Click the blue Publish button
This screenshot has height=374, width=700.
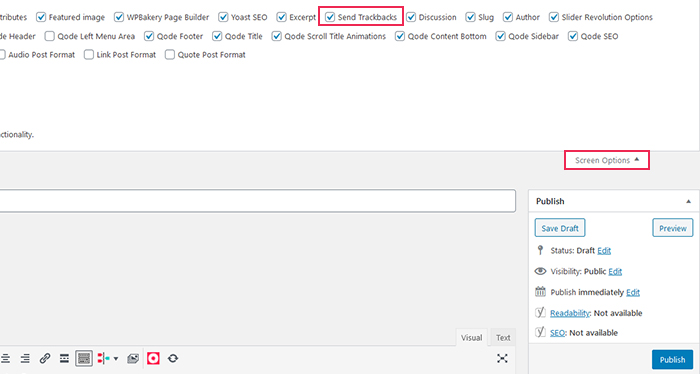[x=672, y=359]
